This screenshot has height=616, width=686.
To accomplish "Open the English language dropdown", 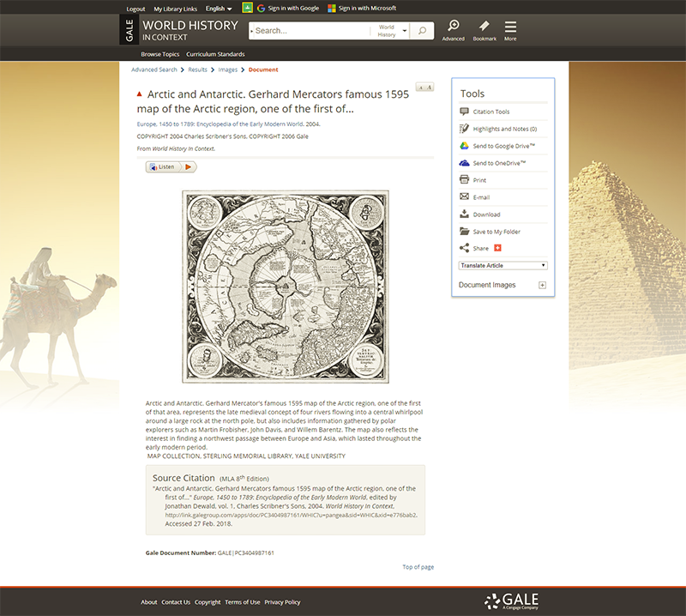I will click(219, 9).
